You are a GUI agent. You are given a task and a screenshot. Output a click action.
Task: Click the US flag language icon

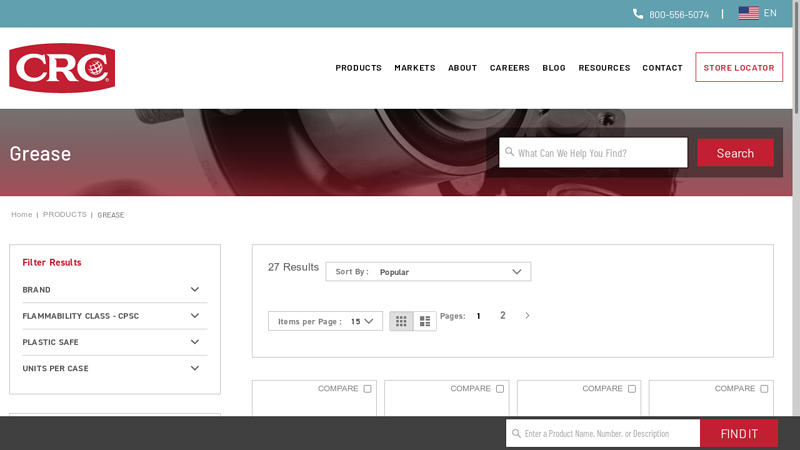coord(748,13)
